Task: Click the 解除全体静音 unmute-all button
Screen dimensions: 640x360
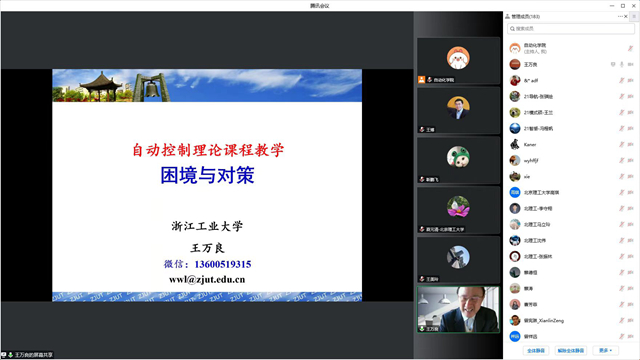Action: (x=571, y=351)
